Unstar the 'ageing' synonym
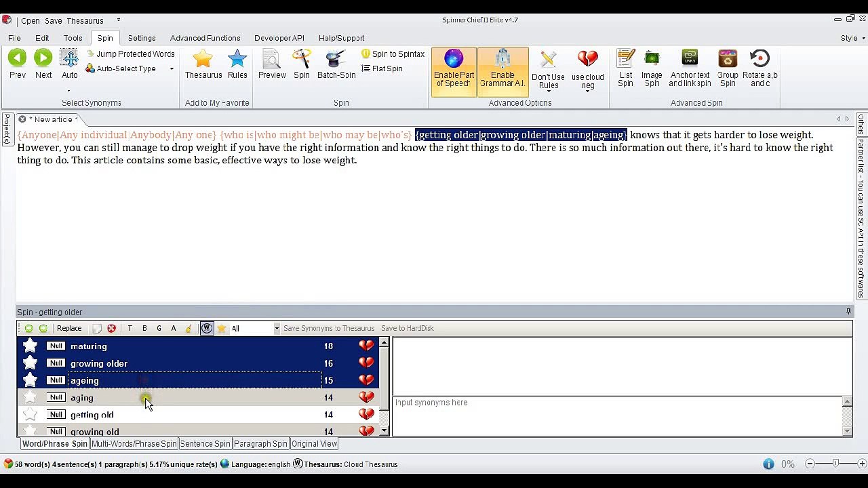 coord(30,380)
